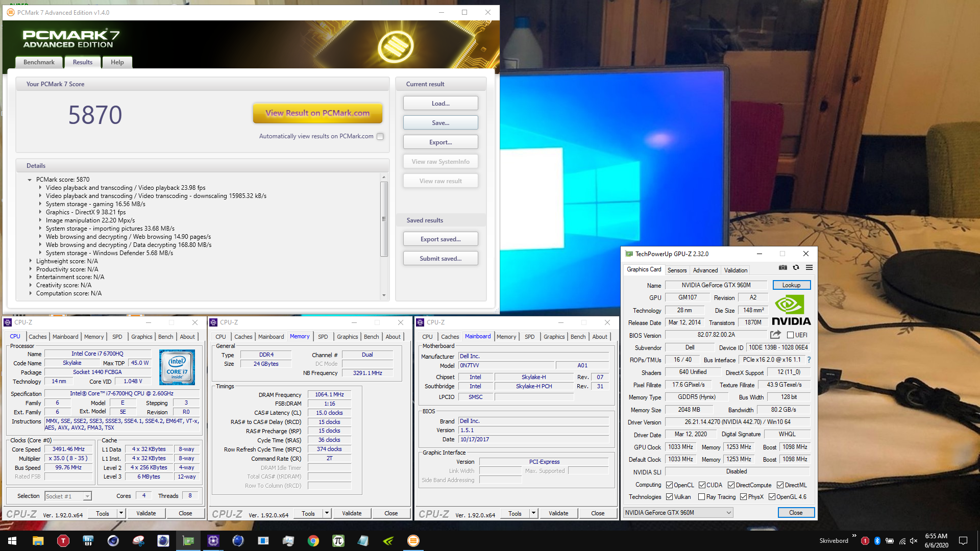Toggle the Vulkan checkbox
The height and width of the screenshot is (551, 980).
point(669,497)
